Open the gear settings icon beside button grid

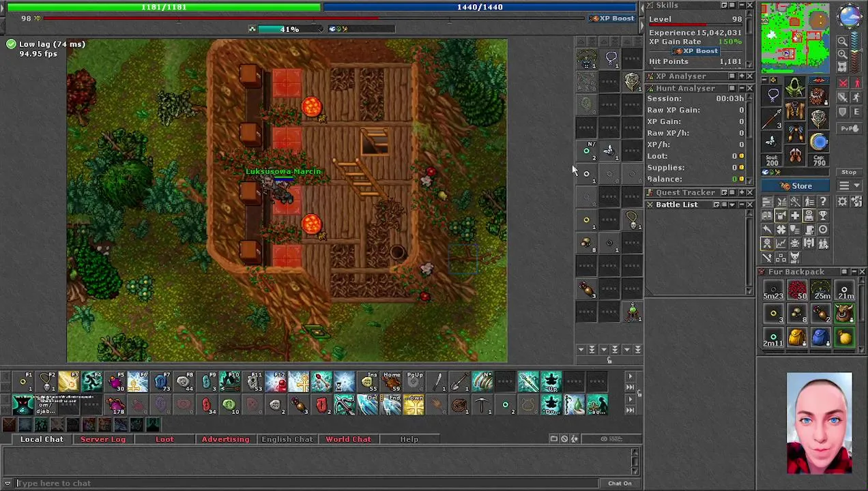[x=843, y=202]
